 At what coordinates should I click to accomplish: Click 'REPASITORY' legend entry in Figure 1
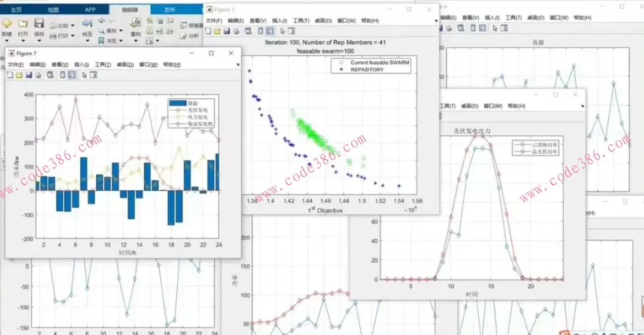(367, 70)
